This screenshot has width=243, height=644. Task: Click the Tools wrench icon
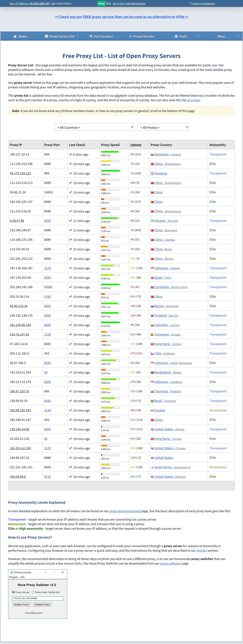tap(176, 36)
